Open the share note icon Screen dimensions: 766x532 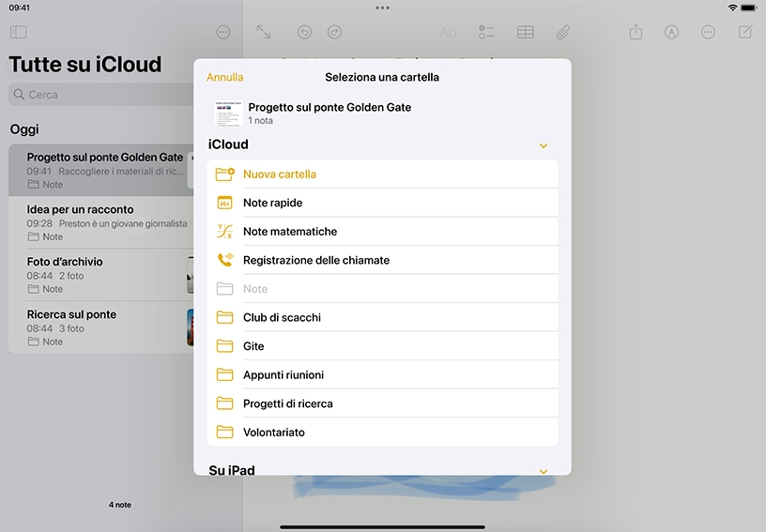pos(636,32)
